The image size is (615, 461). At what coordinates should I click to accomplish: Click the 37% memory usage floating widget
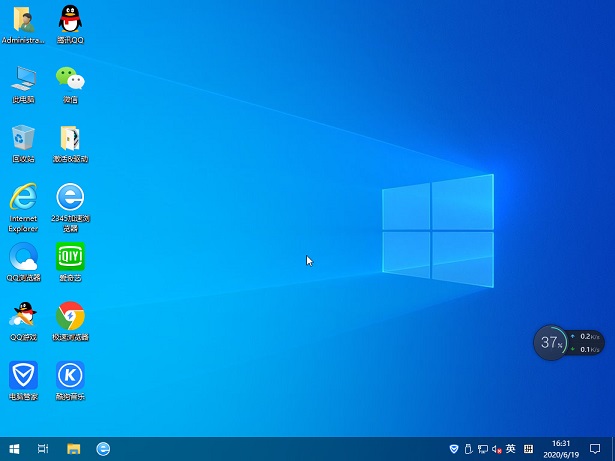549,342
